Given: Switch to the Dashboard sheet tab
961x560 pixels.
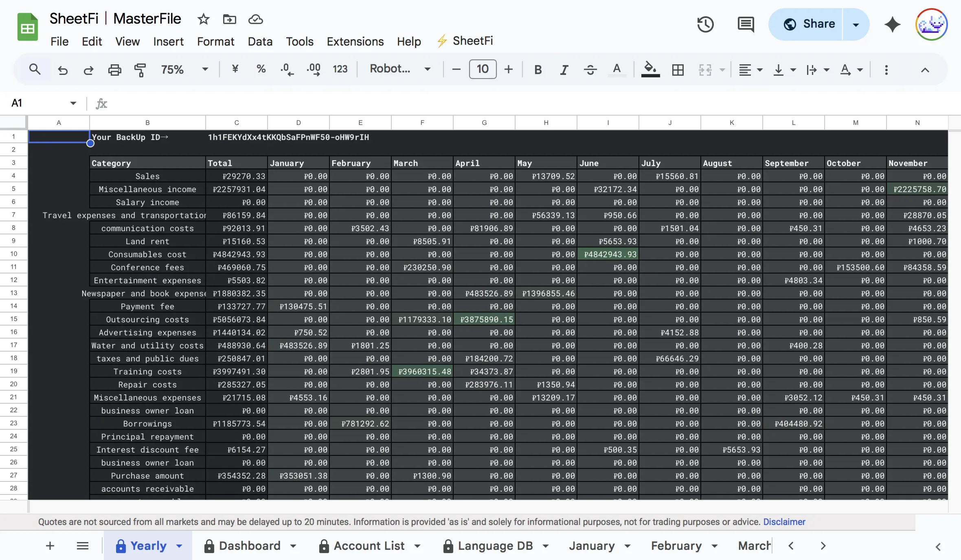Looking at the screenshot, I should [250, 545].
